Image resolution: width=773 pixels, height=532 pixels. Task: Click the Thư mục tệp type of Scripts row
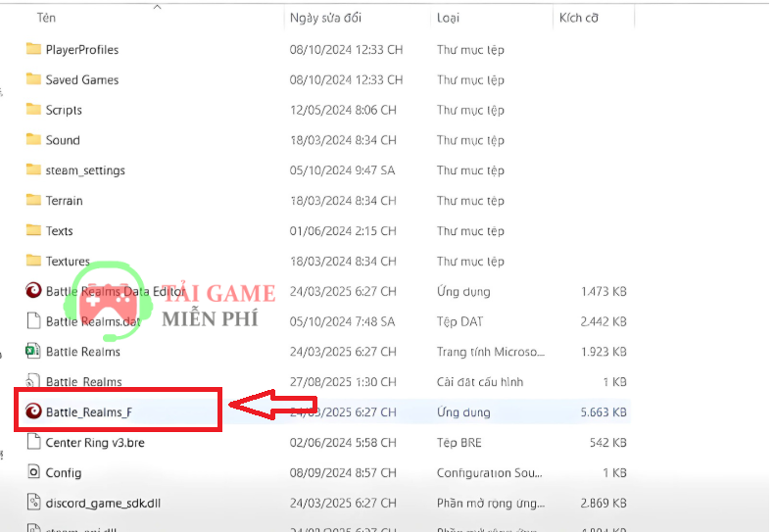coord(470,110)
